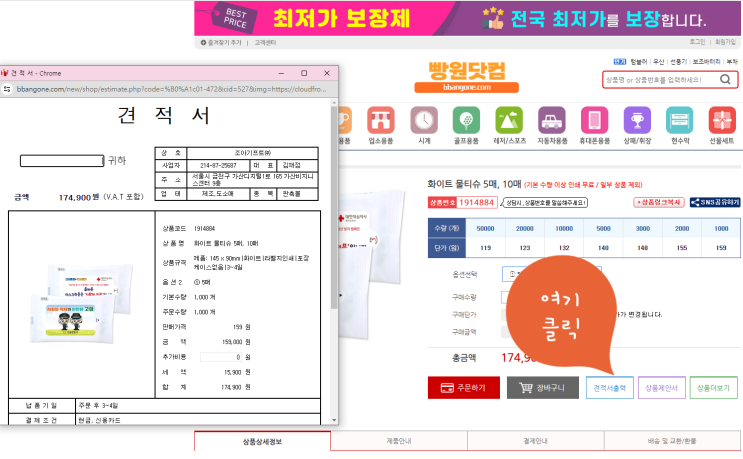Open the 선물세트 gift box category icon
Screen dimensions: 743x459
pos(722,120)
